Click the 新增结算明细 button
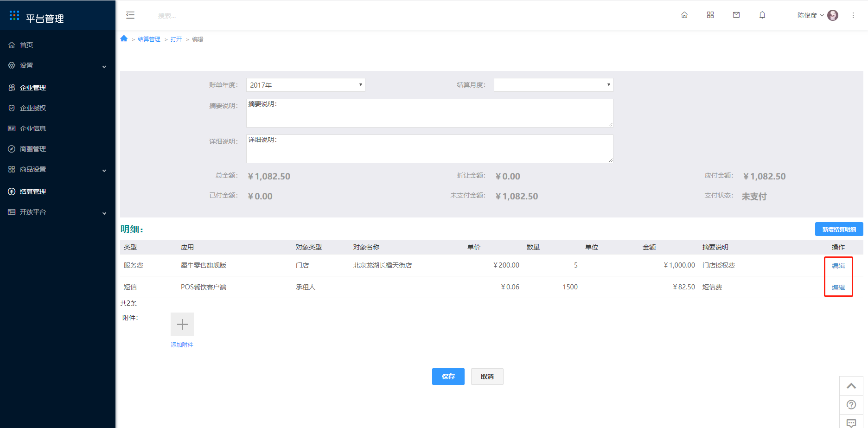The height and width of the screenshot is (428, 868). (x=839, y=229)
